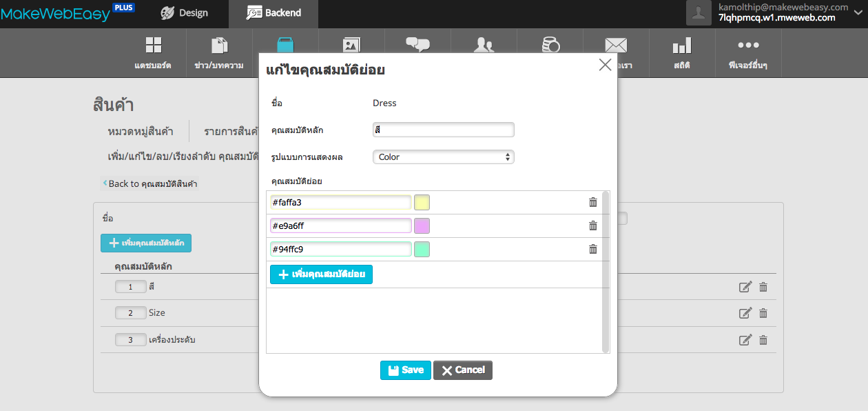868x411 pixels.
Task: Open the yellow #faffa3 color swatch
Action: (x=422, y=202)
